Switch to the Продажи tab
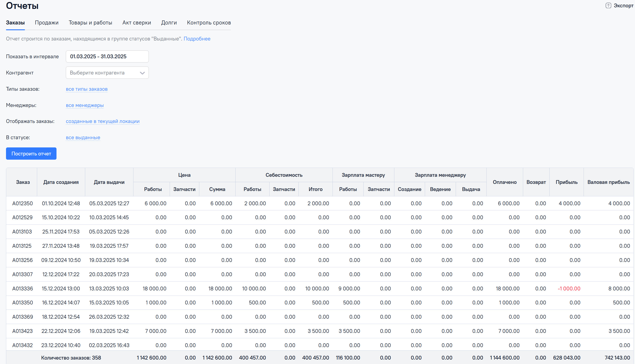The height and width of the screenshot is (364, 635). pyautogui.click(x=47, y=23)
